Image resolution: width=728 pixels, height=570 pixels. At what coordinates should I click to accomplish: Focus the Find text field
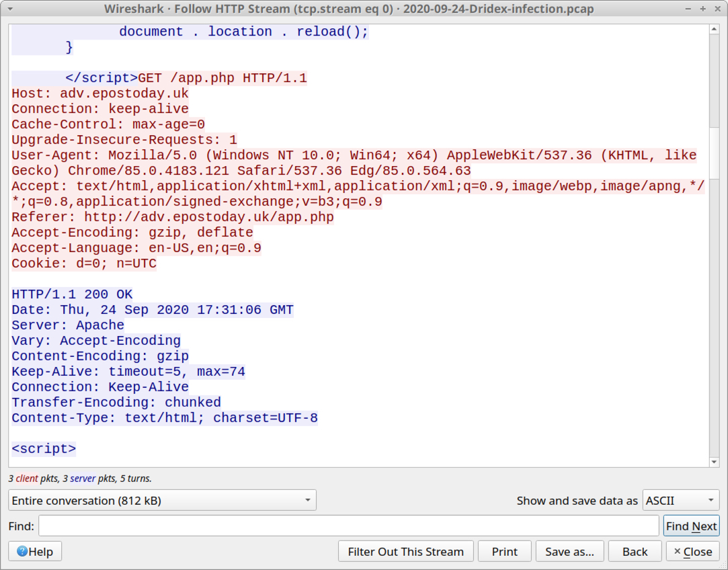coord(349,526)
